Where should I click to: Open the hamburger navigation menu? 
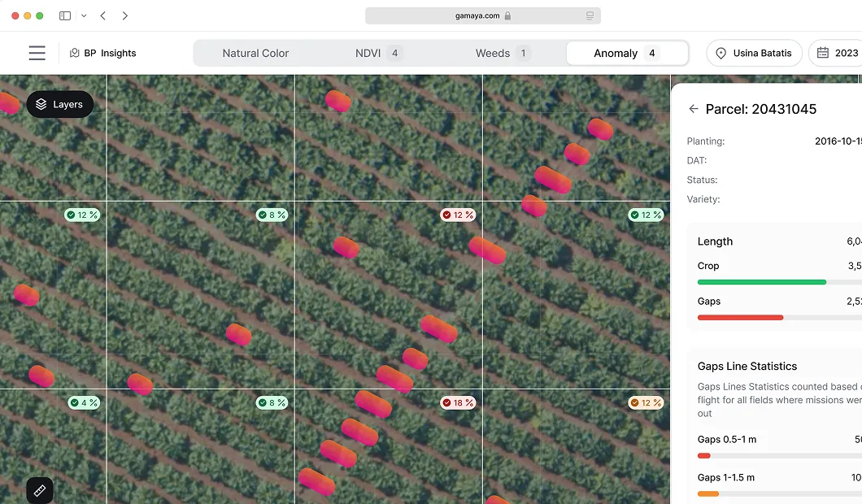(37, 53)
